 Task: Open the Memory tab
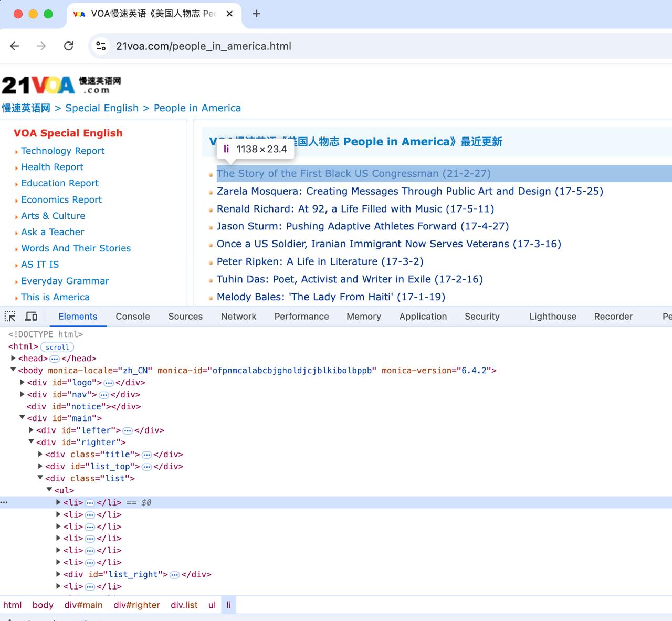364,317
